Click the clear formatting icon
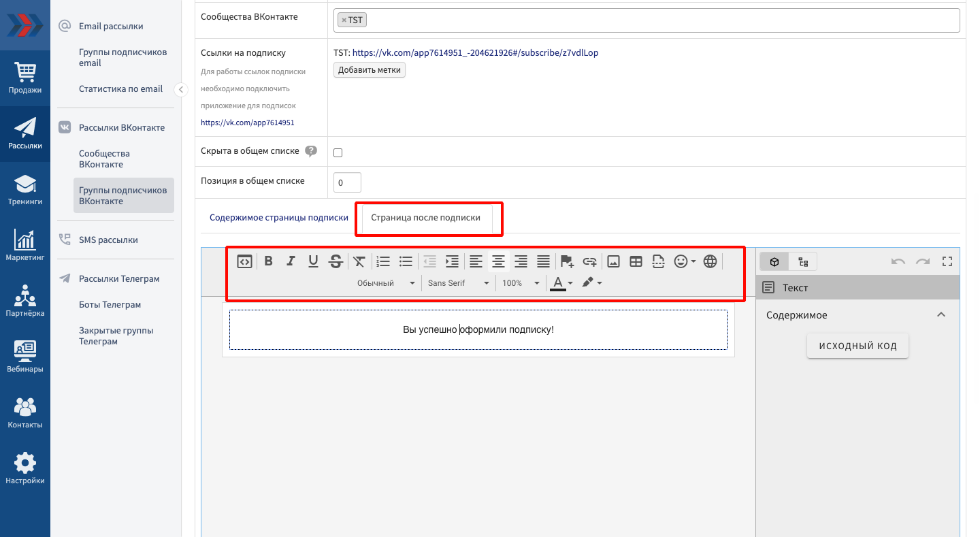 coord(359,261)
